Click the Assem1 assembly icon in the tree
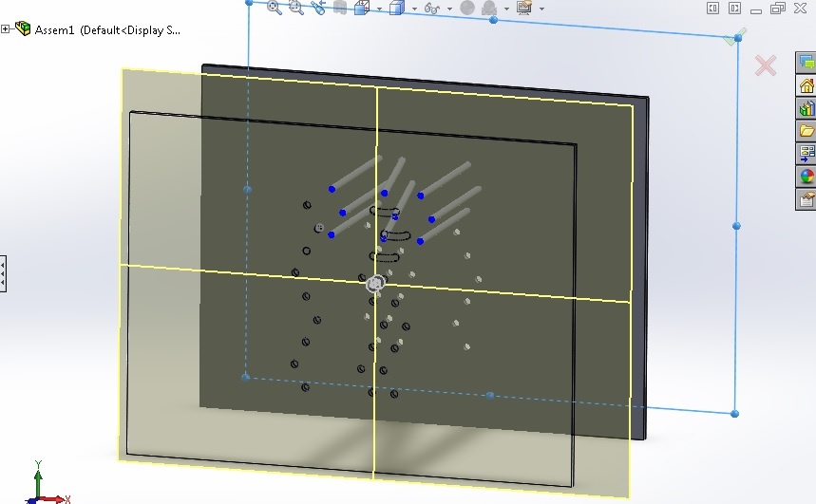This screenshot has width=816, height=504. (x=23, y=28)
